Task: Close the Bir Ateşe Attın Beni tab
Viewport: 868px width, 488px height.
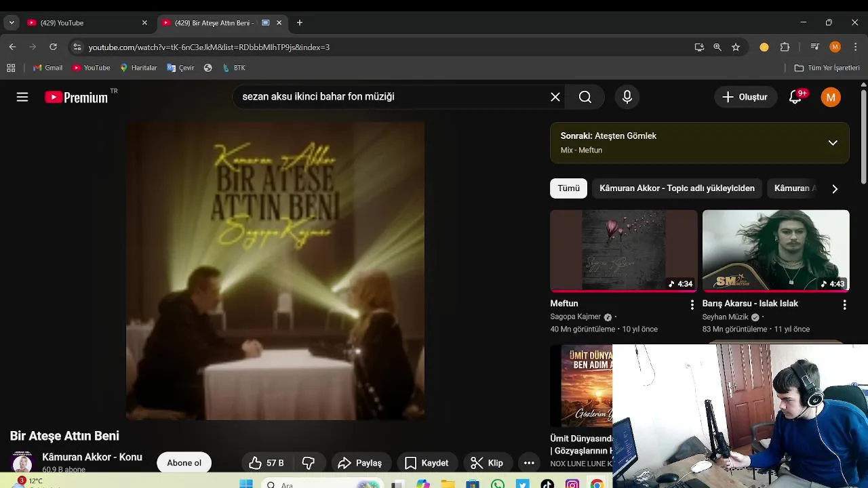Action: [279, 22]
